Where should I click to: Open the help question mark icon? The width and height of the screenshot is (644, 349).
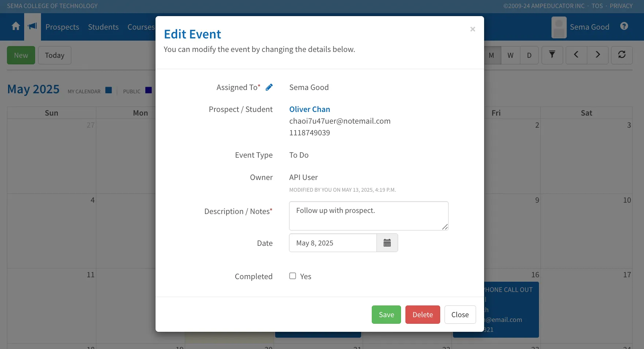624,26
